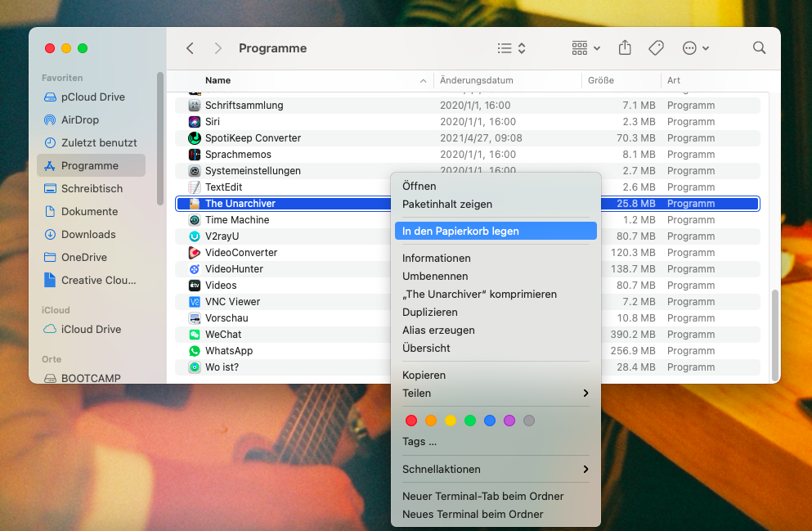Screen dimensions: 812x531
Task: Choose Alias erzeugen
Action: (496, 330)
